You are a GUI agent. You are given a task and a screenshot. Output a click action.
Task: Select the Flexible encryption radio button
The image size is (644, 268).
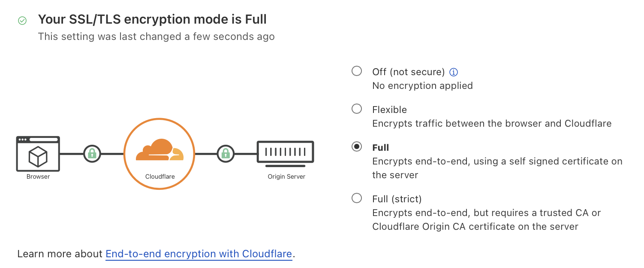[357, 109]
